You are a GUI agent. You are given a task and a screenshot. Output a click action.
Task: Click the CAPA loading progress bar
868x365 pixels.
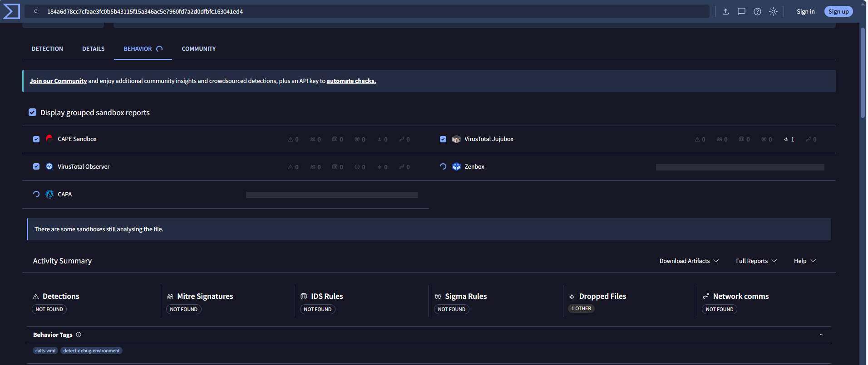pyautogui.click(x=332, y=195)
